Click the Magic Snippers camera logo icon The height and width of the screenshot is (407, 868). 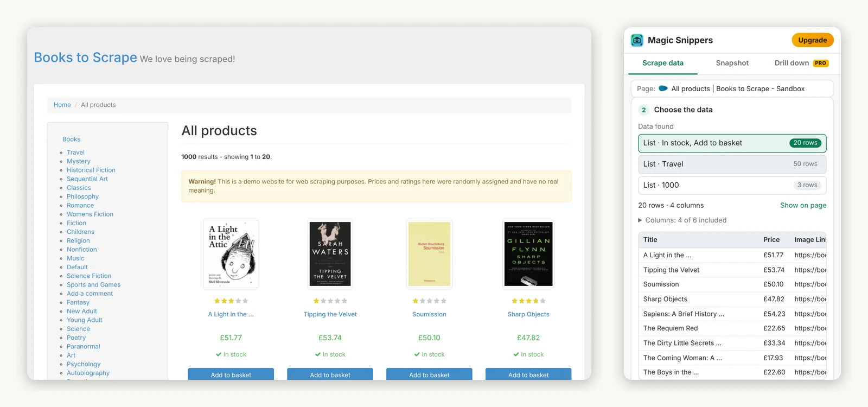tap(637, 40)
